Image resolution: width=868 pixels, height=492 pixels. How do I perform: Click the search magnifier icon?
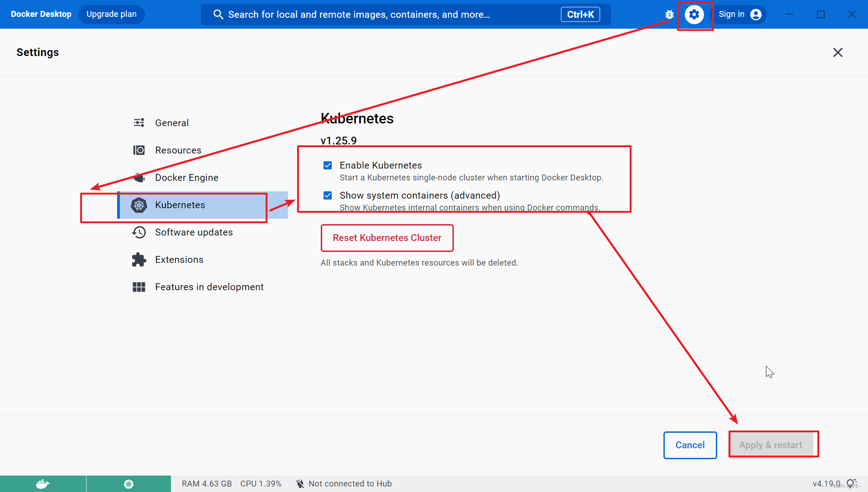pyautogui.click(x=218, y=15)
